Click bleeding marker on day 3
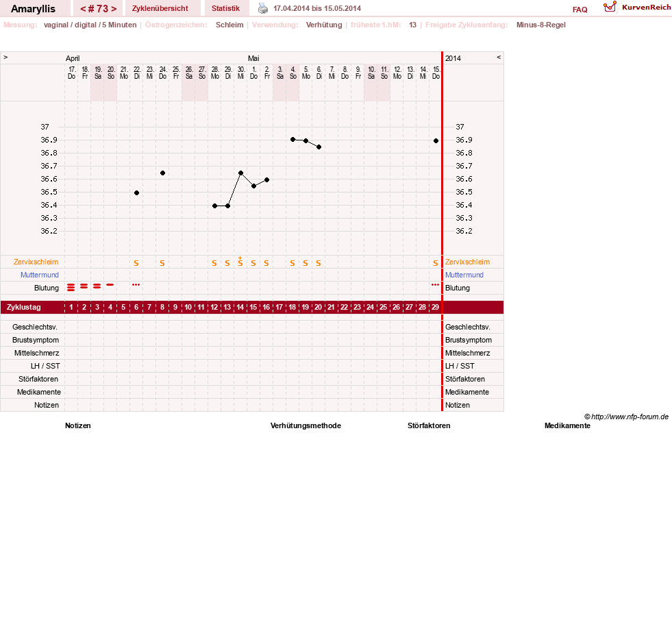The height and width of the screenshot is (644, 672). (x=97, y=286)
